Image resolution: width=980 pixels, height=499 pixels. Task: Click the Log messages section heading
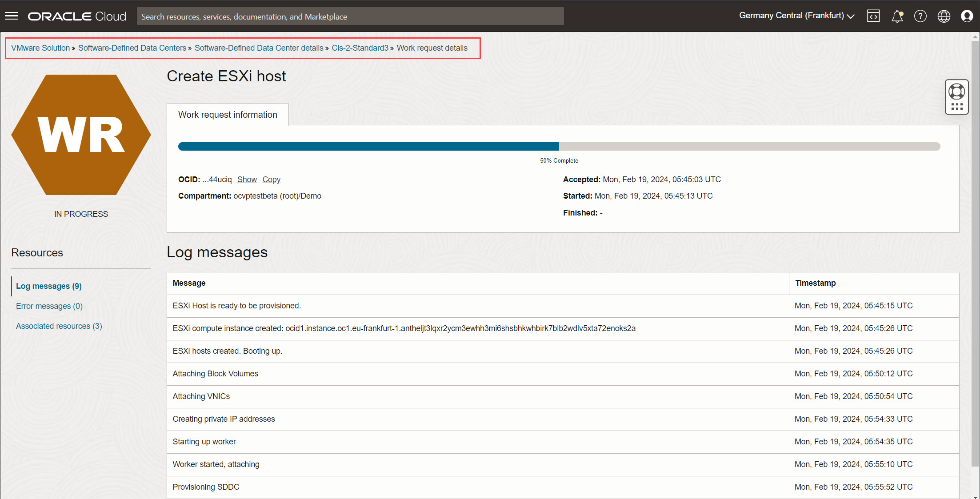(217, 252)
